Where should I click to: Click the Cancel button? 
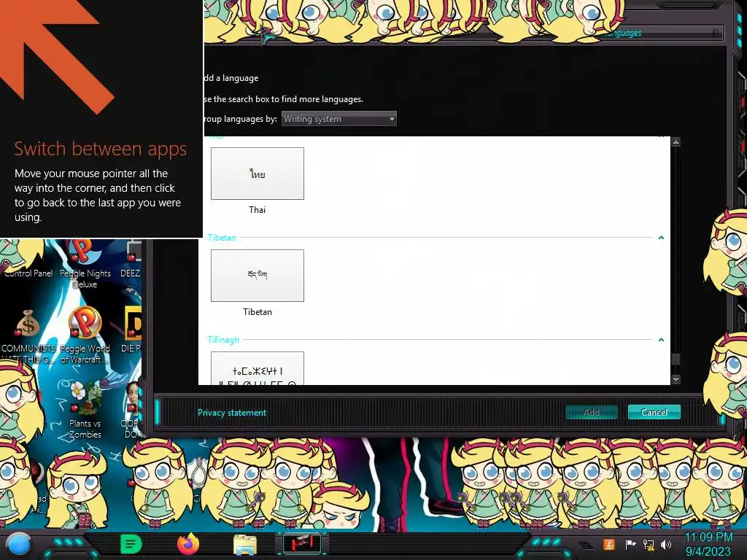654,412
